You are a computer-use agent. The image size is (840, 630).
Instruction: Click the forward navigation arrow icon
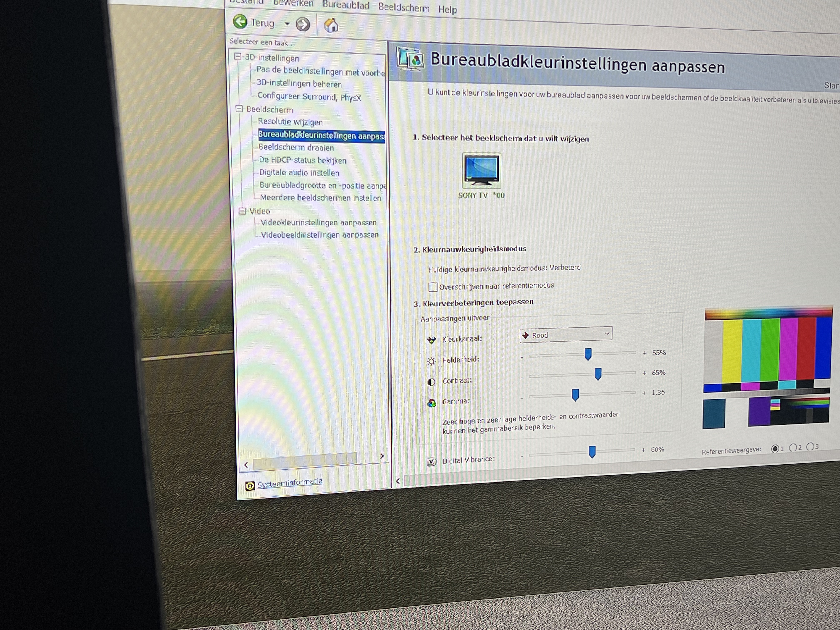[x=303, y=24]
